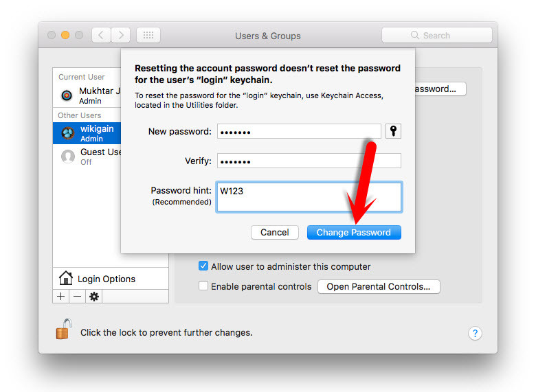Click the key icon password assistant
Viewport: 536px width, 392px height.
coord(393,131)
